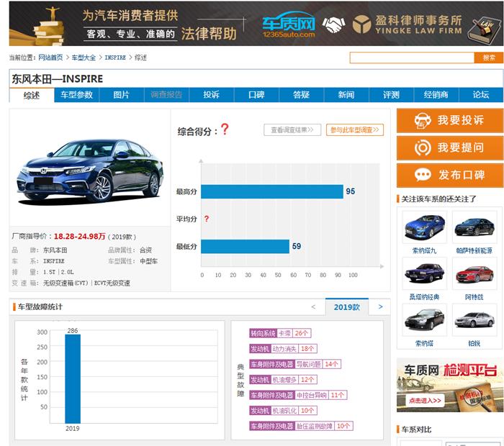Click the 查看调查结果>> button

click(292, 130)
